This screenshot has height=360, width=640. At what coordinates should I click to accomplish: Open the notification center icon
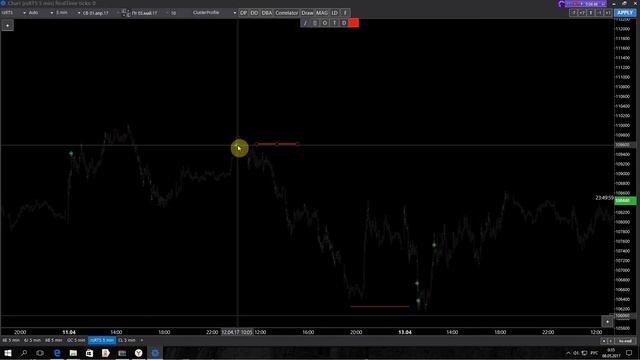[629, 353]
